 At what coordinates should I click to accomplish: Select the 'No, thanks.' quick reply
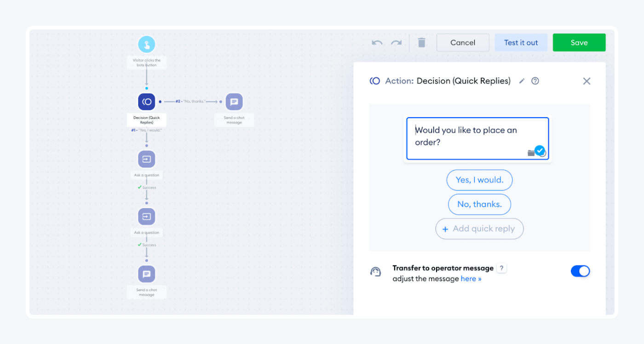[x=479, y=204]
